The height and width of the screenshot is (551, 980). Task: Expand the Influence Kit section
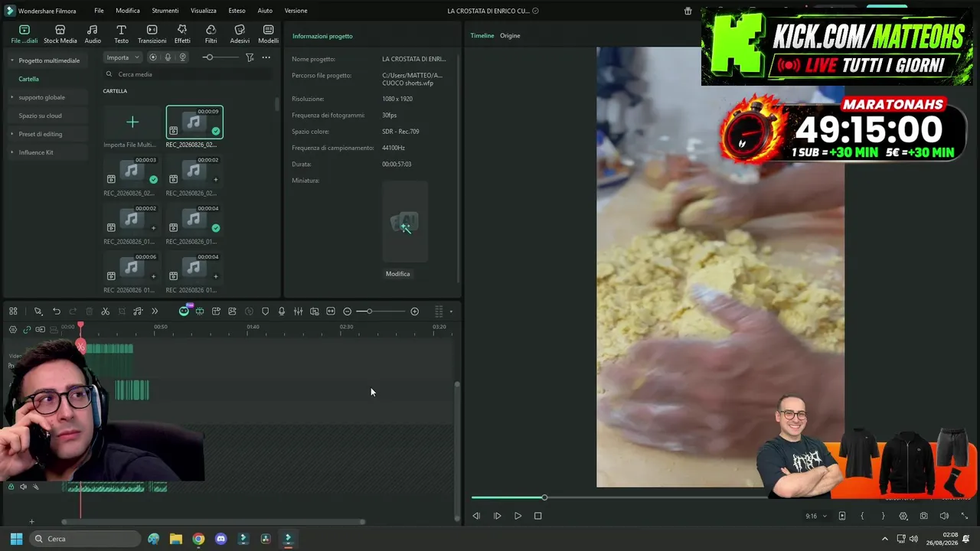11,152
